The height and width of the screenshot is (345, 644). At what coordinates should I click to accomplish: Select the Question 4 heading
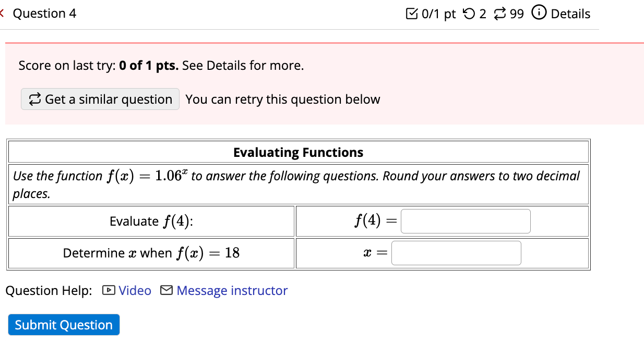44,13
